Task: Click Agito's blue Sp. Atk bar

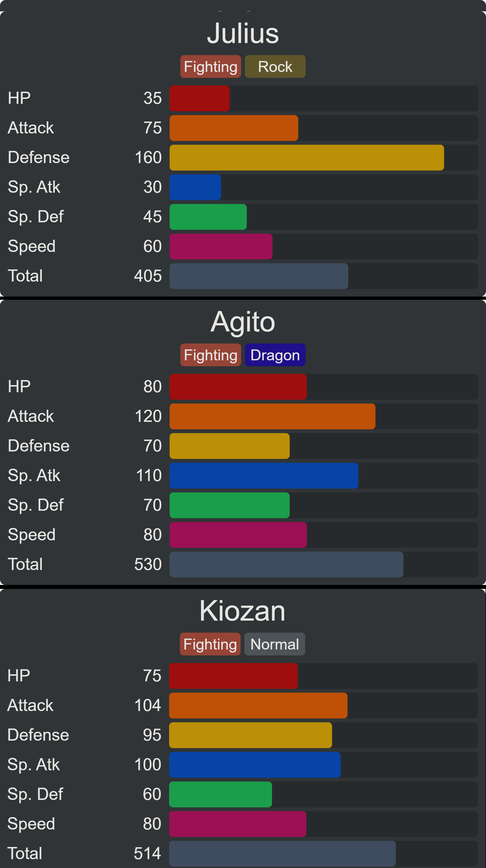Action: point(264,476)
